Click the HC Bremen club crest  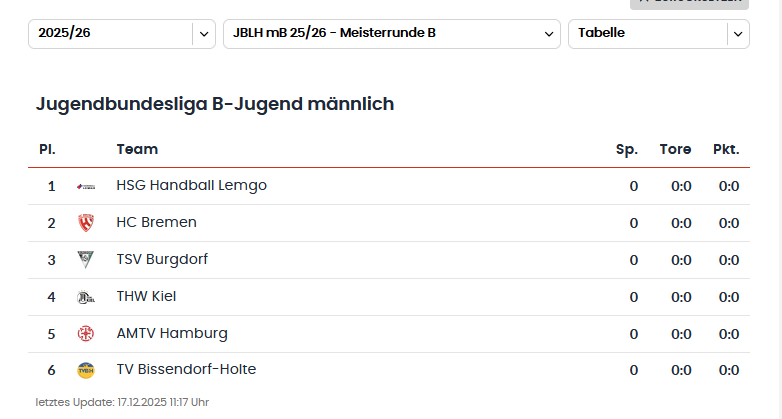click(86, 223)
